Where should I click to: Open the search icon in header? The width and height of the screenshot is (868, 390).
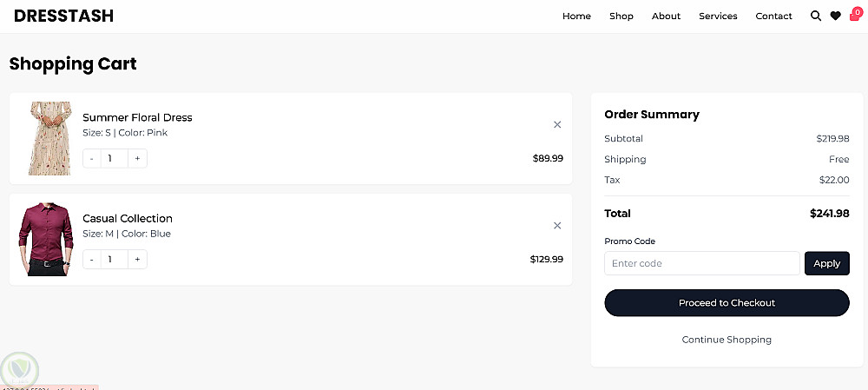[x=815, y=16]
